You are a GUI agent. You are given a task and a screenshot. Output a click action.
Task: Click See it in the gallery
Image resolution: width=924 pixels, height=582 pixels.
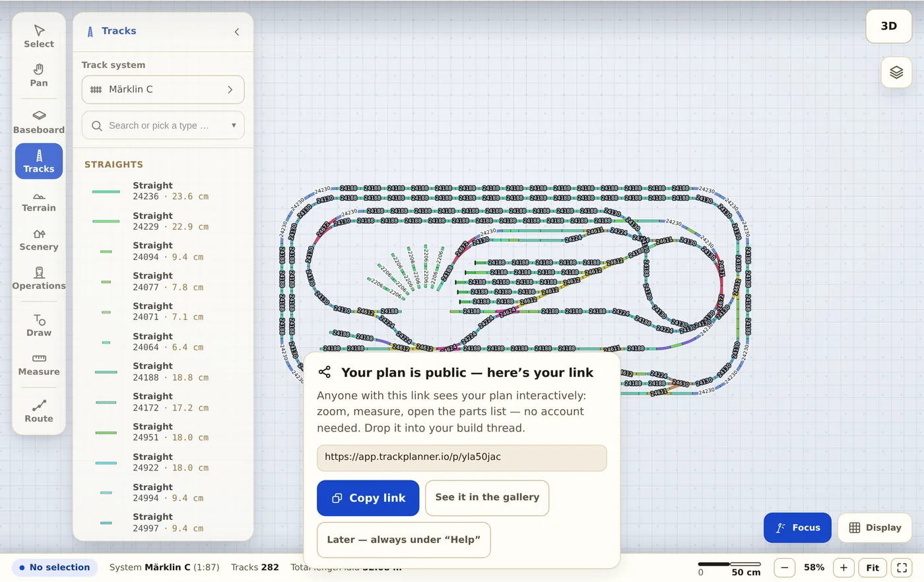pyautogui.click(x=487, y=498)
